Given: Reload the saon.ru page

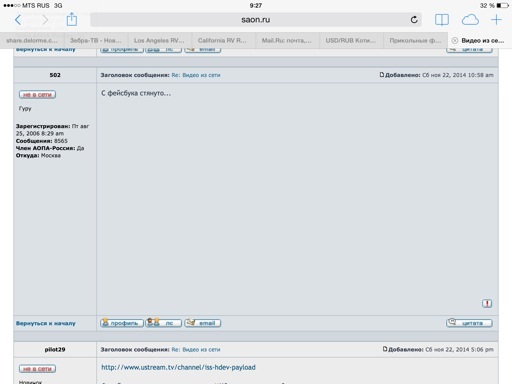Looking at the screenshot, I should (x=414, y=20).
